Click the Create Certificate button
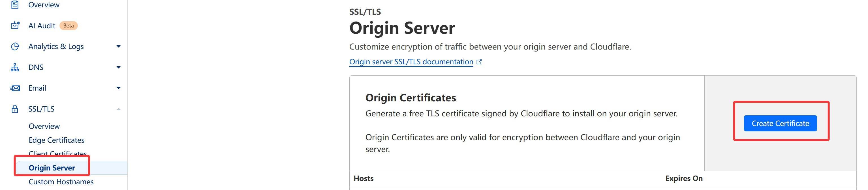Image resolution: width=868 pixels, height=190 pixels. coord(780,123)
